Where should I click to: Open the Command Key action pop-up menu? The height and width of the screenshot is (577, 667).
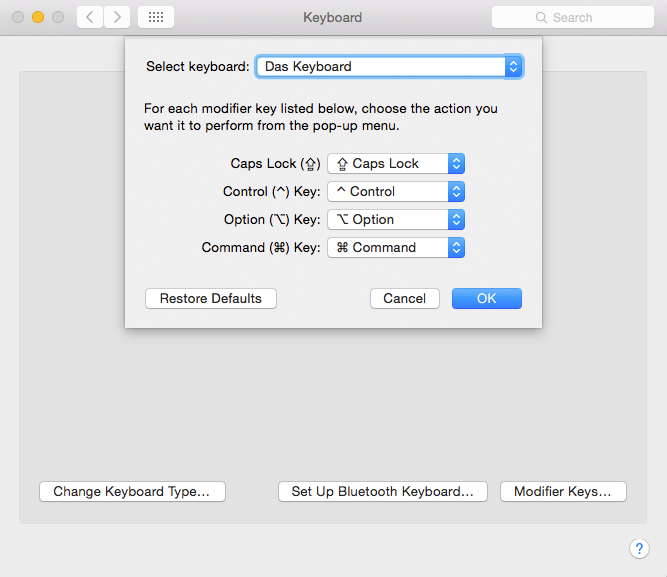[x=396, y=248]
